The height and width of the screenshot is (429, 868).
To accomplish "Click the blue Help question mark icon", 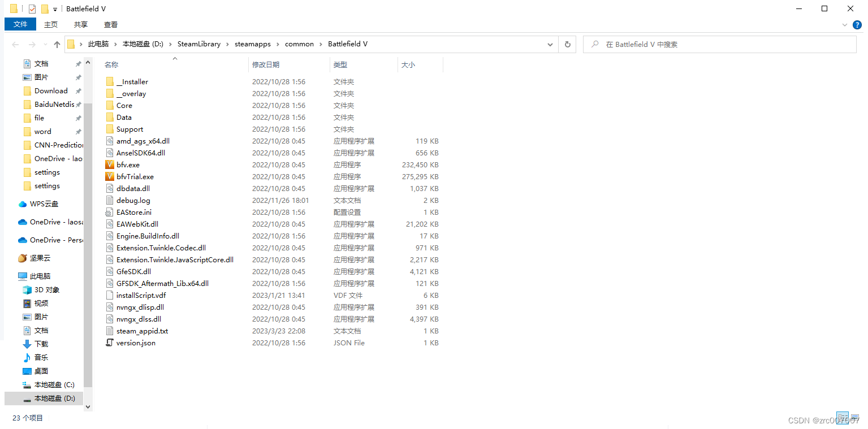I will [857, 25].
